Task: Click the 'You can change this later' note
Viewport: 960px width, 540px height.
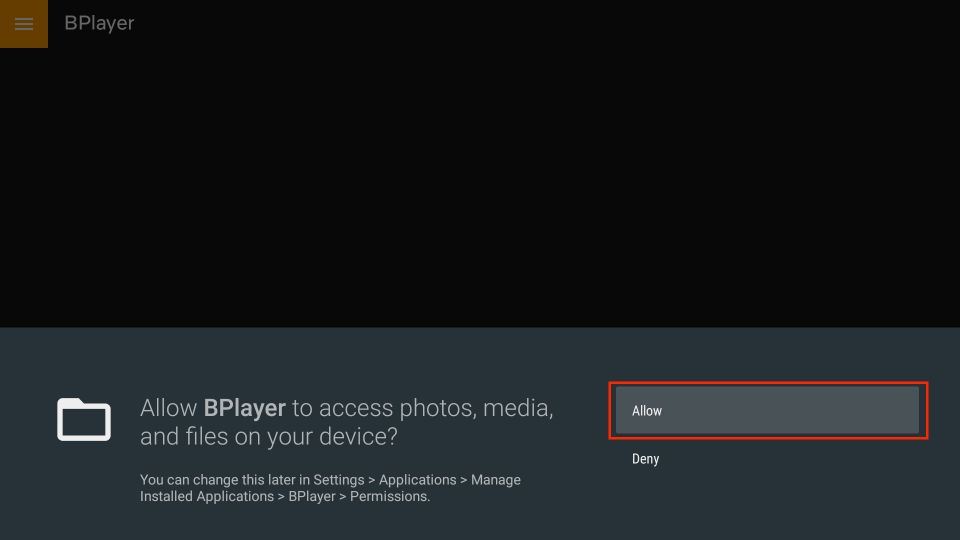Action: point(330,488)
